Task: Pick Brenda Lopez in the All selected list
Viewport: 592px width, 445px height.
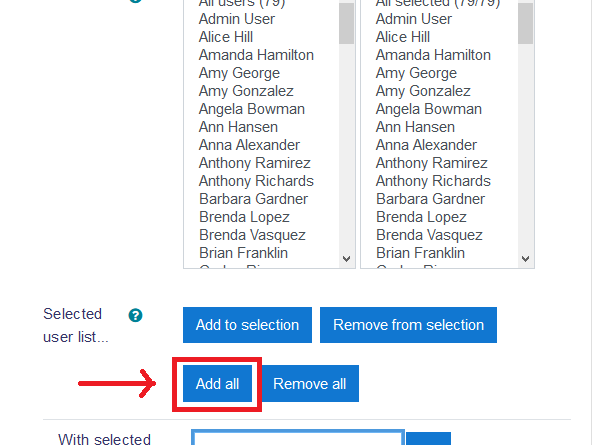Action: [x=421, y=217]
